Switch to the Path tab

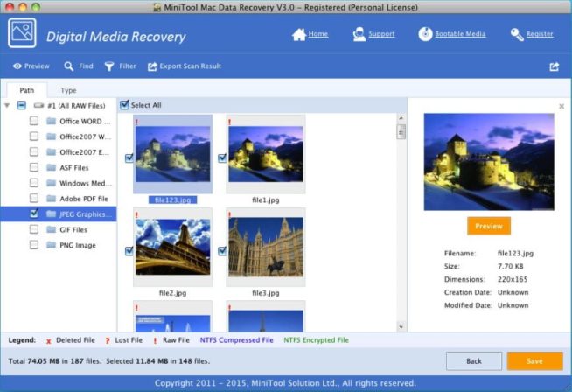(x=27, y=90)
